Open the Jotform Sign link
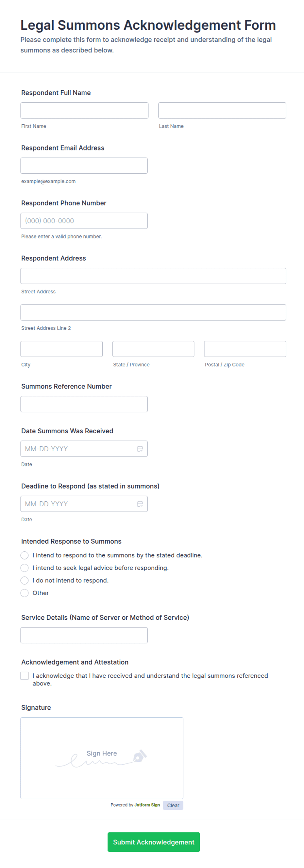This screenshot has height=868, width=304. pos(147,805)
